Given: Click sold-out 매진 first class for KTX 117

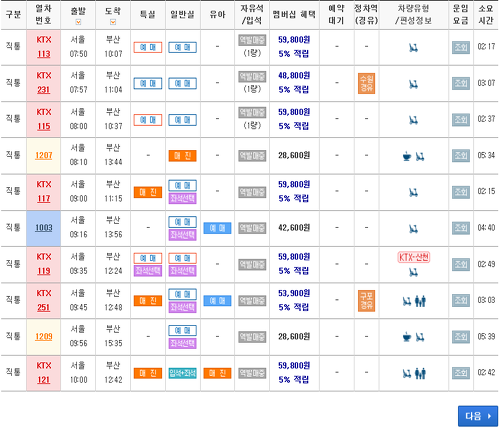Looking at the screenshot, I should pyautogui.click(x=148, y=192).
